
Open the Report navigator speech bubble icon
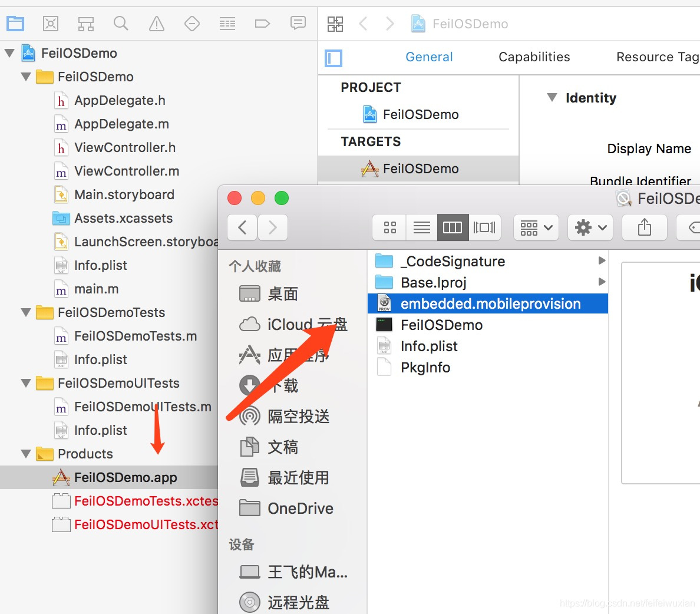[x=298, y=23]
